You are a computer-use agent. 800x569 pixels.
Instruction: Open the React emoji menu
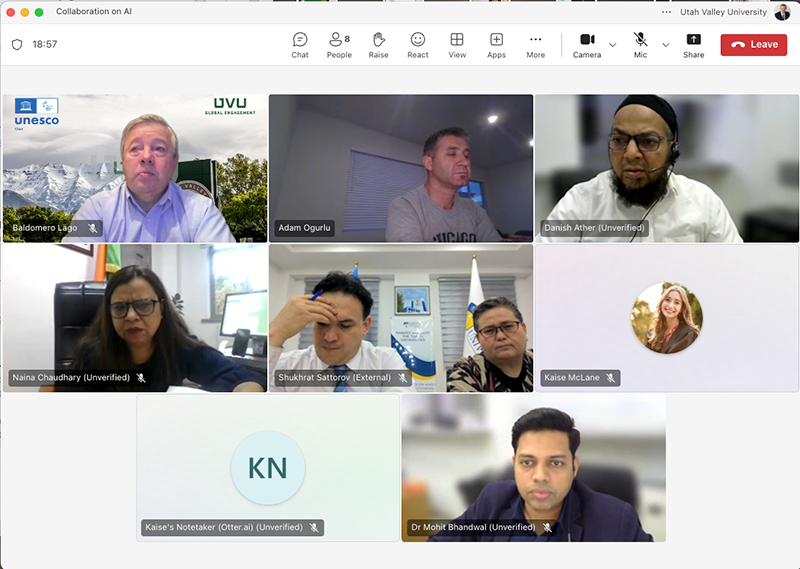point(417,44)
